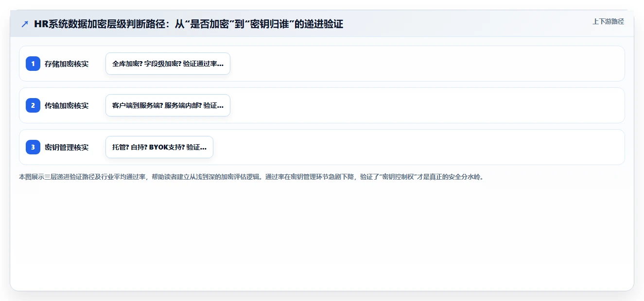Click the 上下游路径 label in the header
The height and width of the screenshot is (301, 644).
(x=608, y=21)
